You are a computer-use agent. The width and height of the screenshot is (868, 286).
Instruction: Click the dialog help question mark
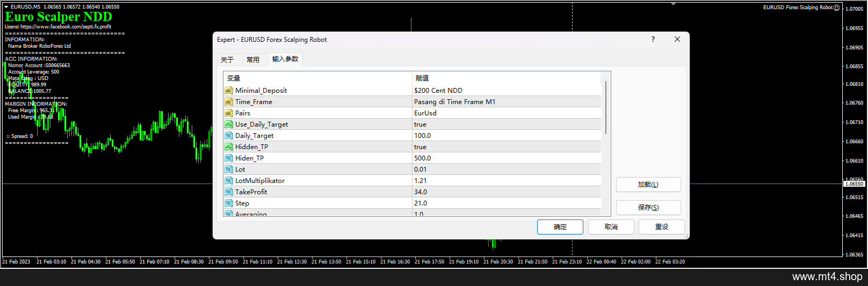pyautogui.click(x=653, y=39)
